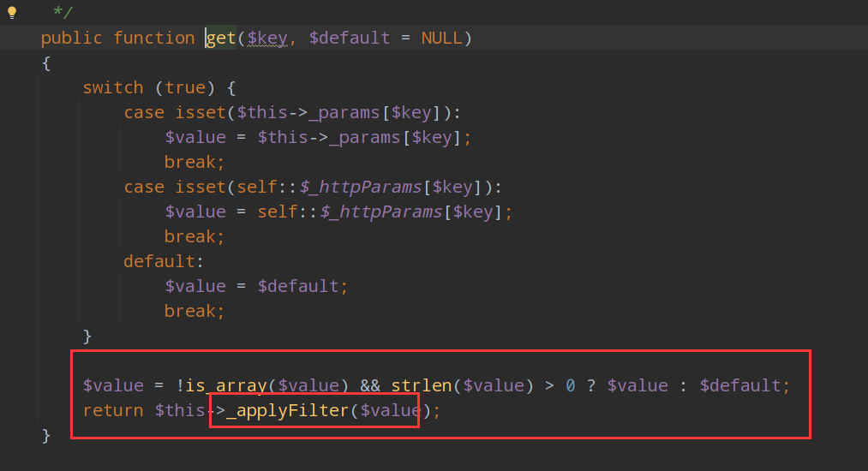
Task: Click NULL default value in signature
Action: 442,38
